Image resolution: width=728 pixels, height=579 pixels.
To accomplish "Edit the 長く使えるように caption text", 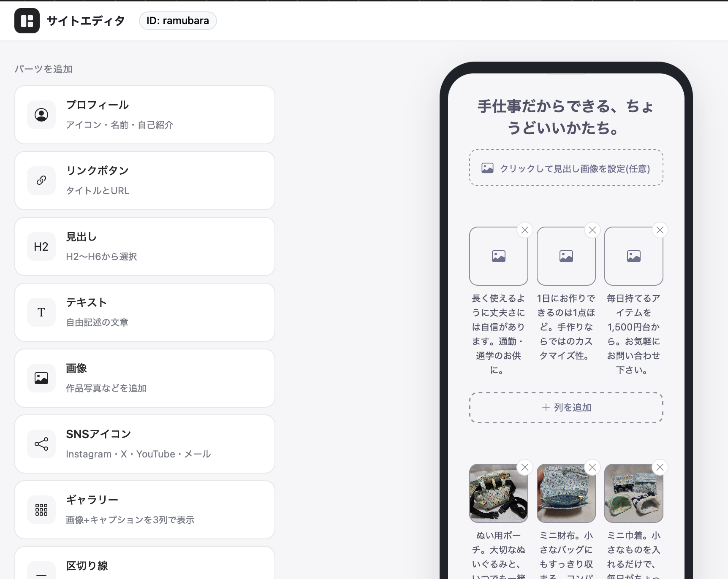I will pos(499,334).
